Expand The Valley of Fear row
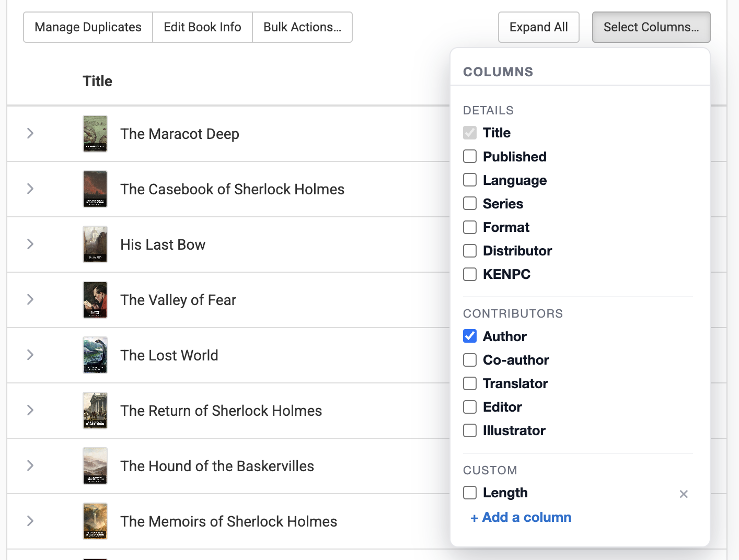739x560 pixels. click(30, 300)
